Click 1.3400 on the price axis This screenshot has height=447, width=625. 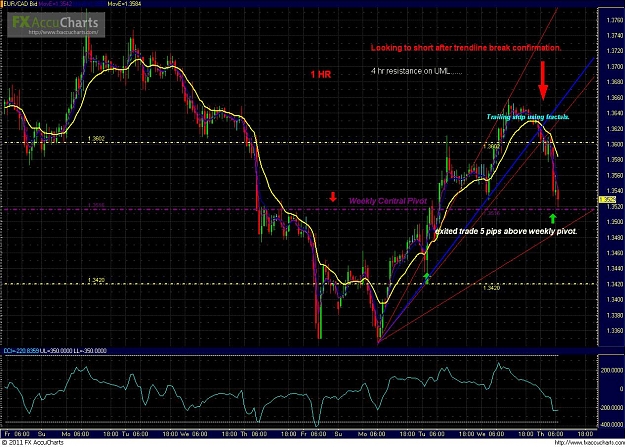click(x=615, y=300)
